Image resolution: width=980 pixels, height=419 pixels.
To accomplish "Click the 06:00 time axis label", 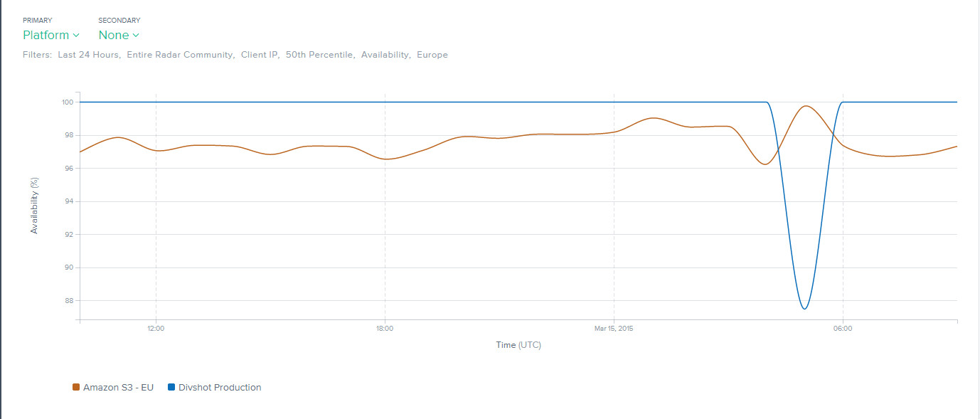I will (843, 329).
